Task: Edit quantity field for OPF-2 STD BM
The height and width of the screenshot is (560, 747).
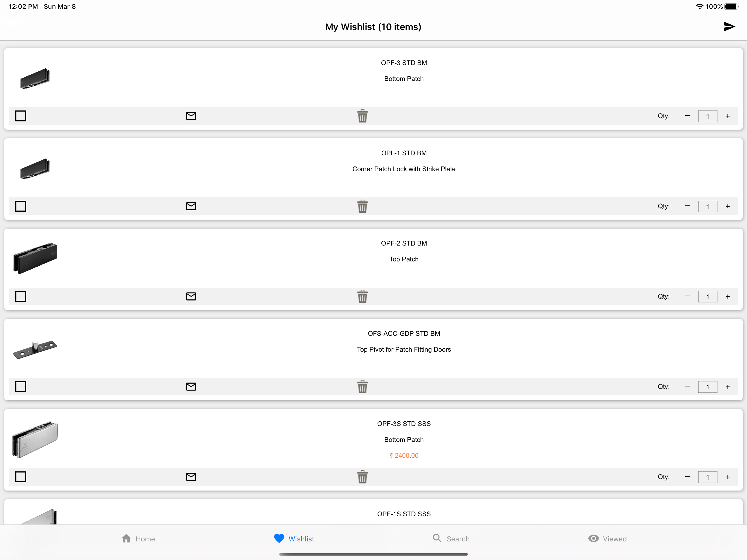Action: (x=707, y=297)
